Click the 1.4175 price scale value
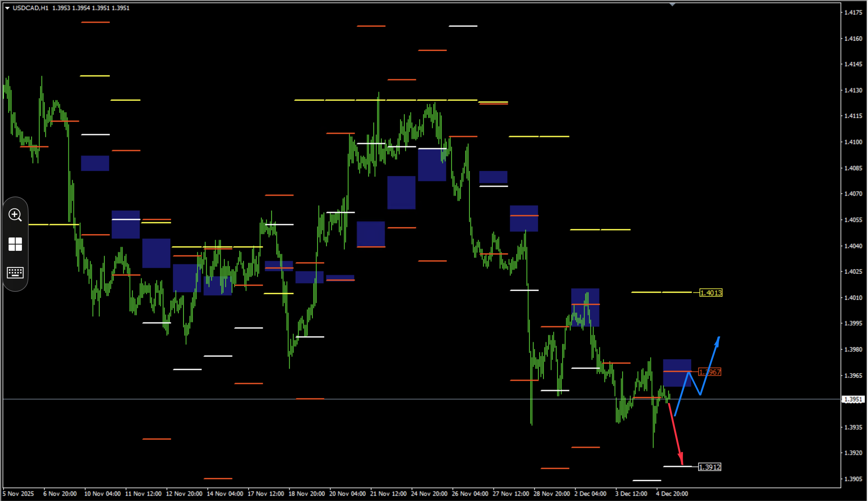 coord(853,12)
